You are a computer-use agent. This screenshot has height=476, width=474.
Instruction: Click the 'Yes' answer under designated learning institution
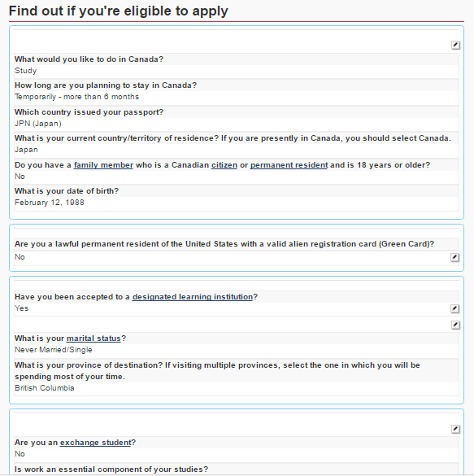pyautogui.click(x=21, y=308)
